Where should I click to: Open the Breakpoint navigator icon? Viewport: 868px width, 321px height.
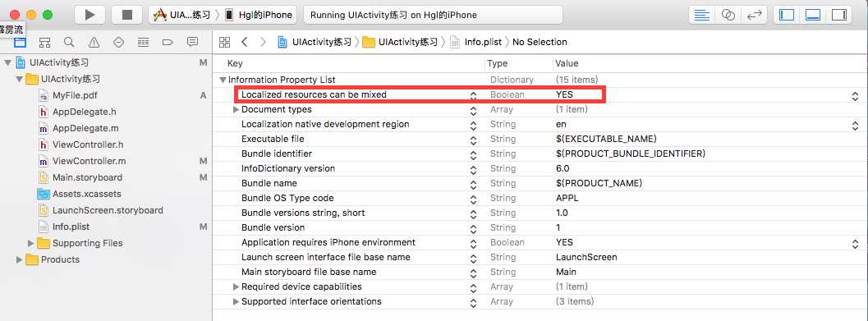pyautogui.click(x=168, y=42)
